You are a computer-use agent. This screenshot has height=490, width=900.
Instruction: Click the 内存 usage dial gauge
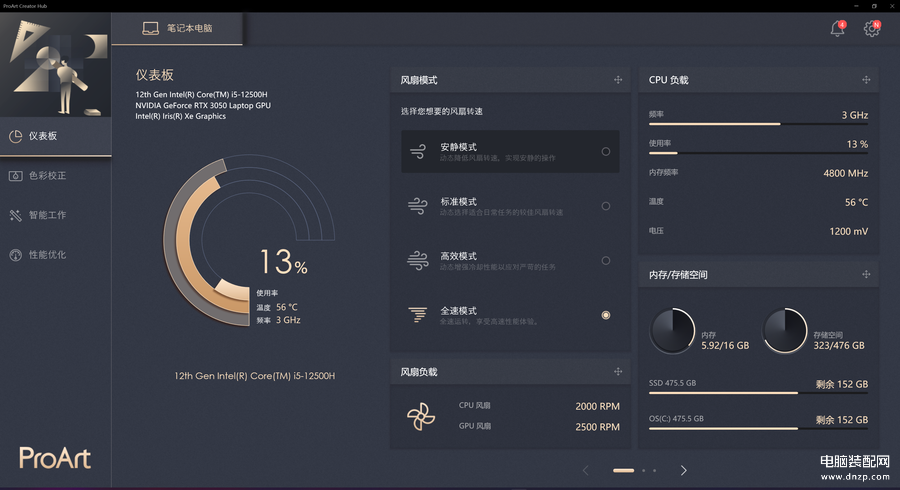672,330
